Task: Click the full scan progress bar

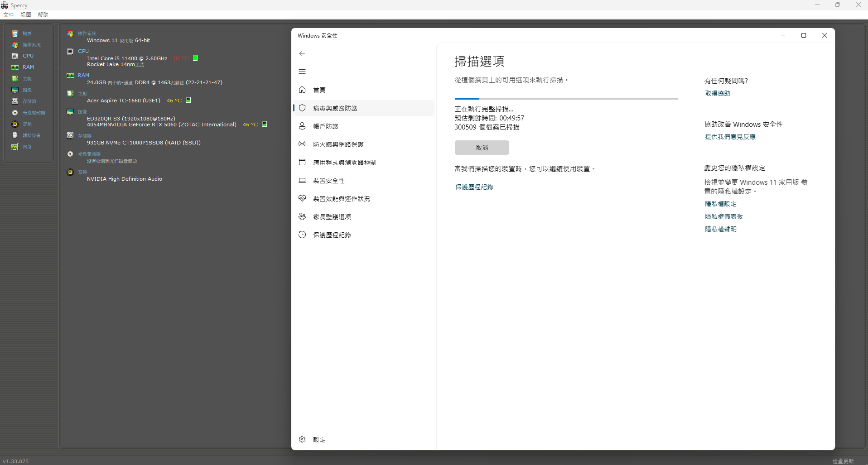Action: click(x=566, y=98)
